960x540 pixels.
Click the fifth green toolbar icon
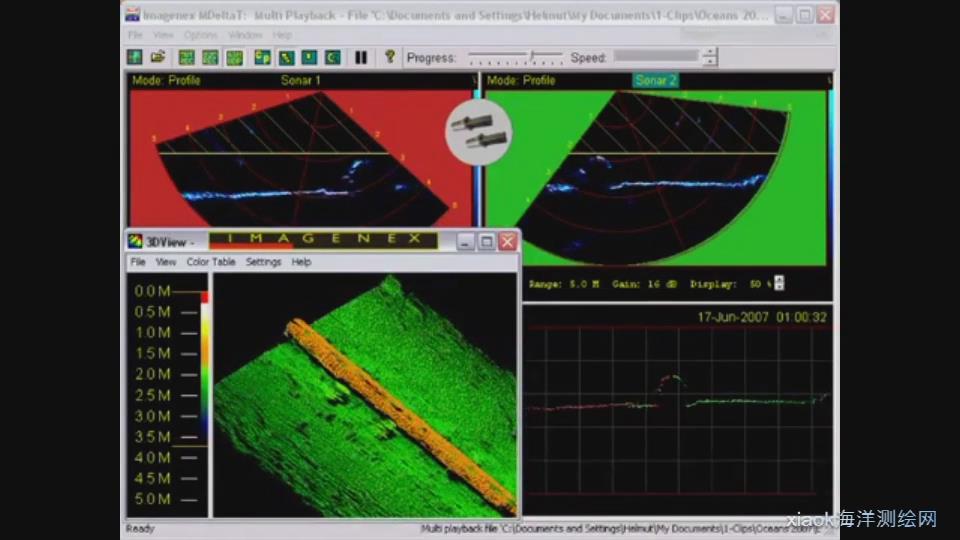click(x=234, y=58)
